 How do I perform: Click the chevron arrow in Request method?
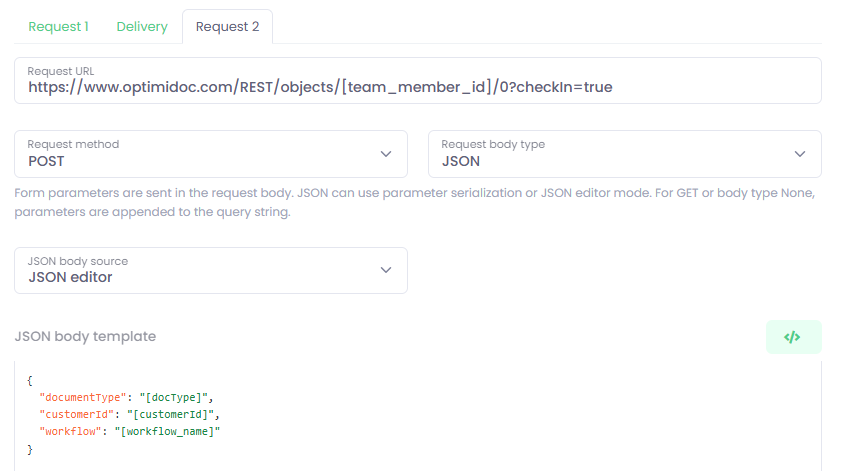coord(386,154)
